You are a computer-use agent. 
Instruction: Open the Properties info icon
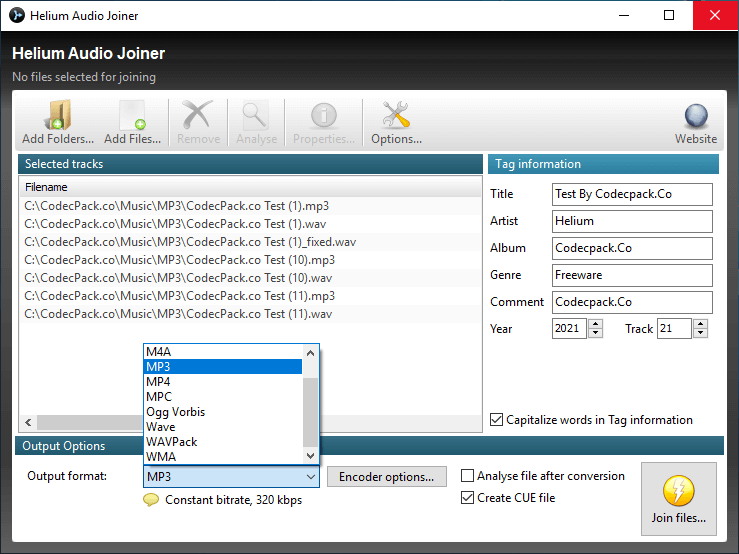(x=324, y=115)
